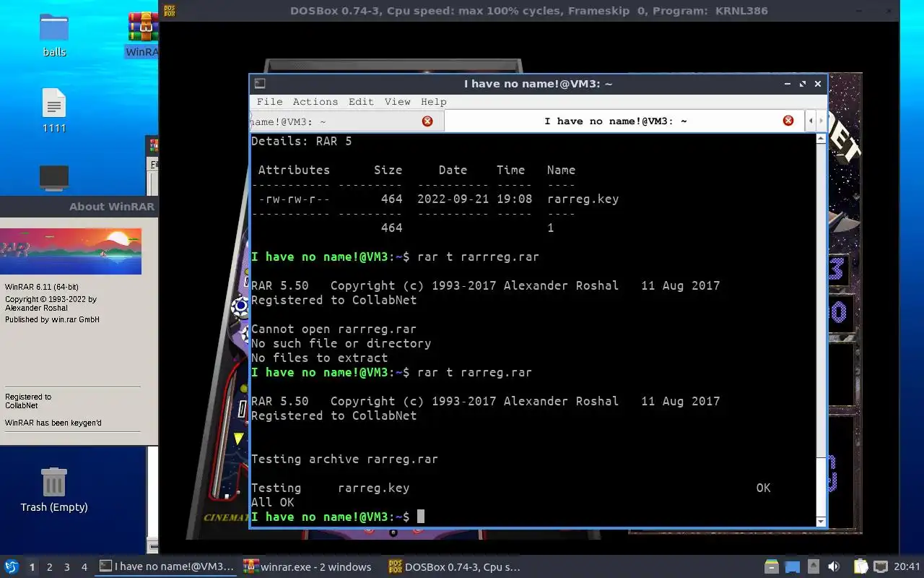This screenshot has width=924, height=578.
Task: Click the DOSBox window title text
Action: [529, 11]
